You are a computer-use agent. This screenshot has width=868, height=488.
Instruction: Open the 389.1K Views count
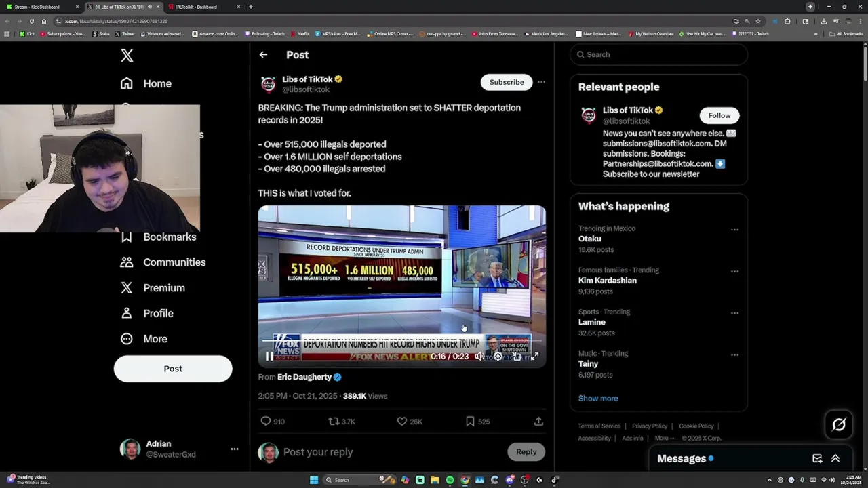[x=365, y=396]
